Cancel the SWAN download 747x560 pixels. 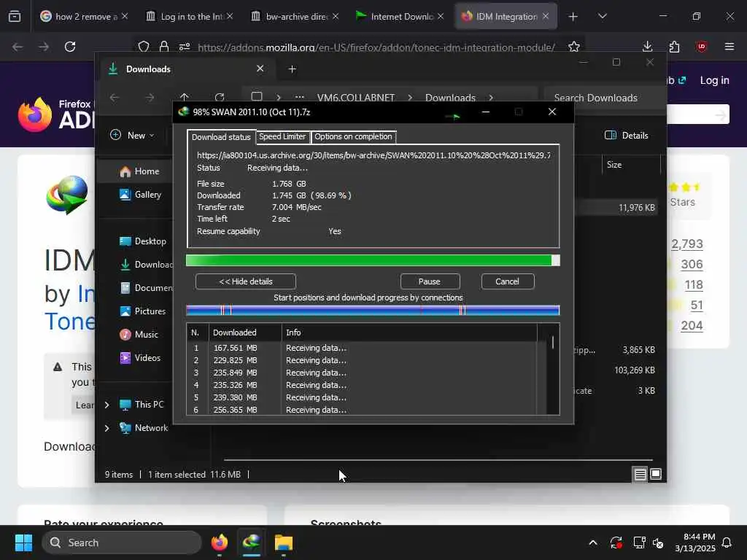tap(508, 281)
